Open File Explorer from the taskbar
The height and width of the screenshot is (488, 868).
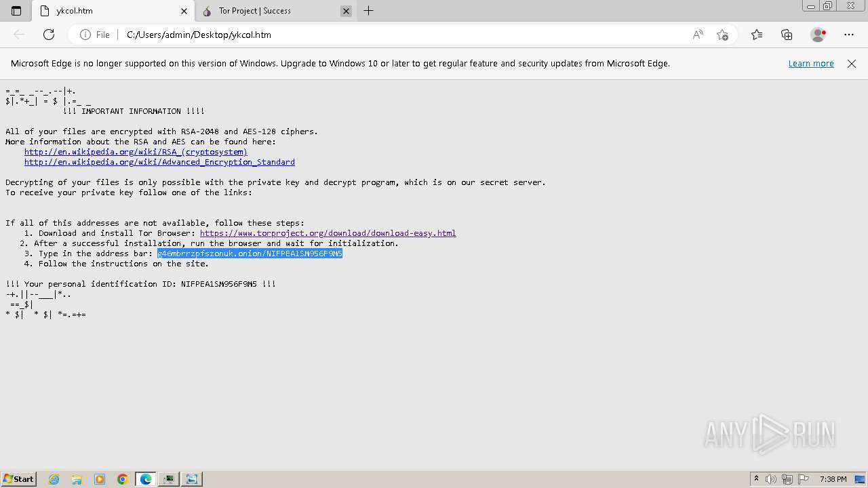click(x=77, y=479)
